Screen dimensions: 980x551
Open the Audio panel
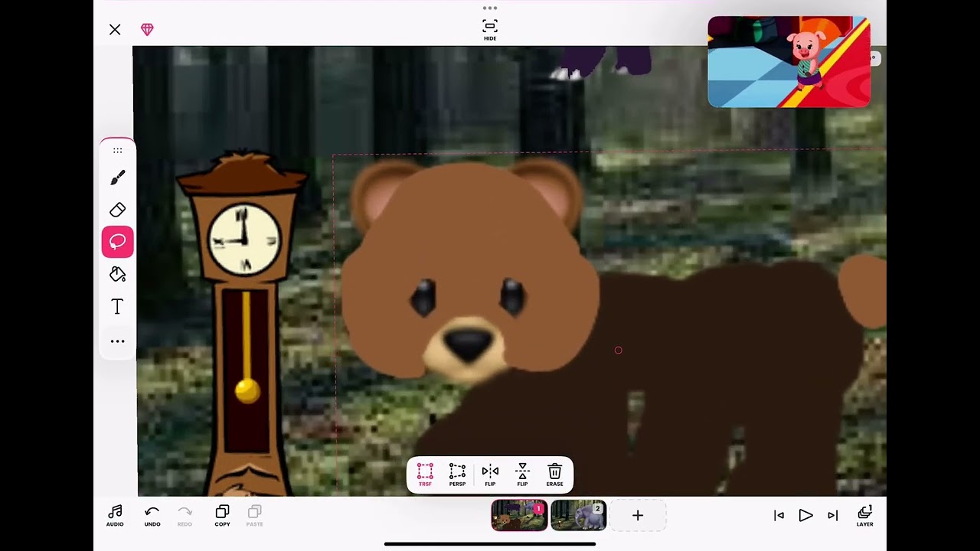point(115,516)
